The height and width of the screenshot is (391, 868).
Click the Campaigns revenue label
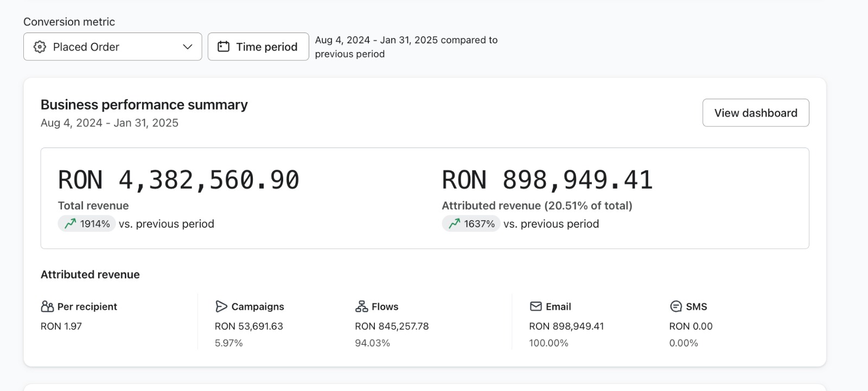258,306
